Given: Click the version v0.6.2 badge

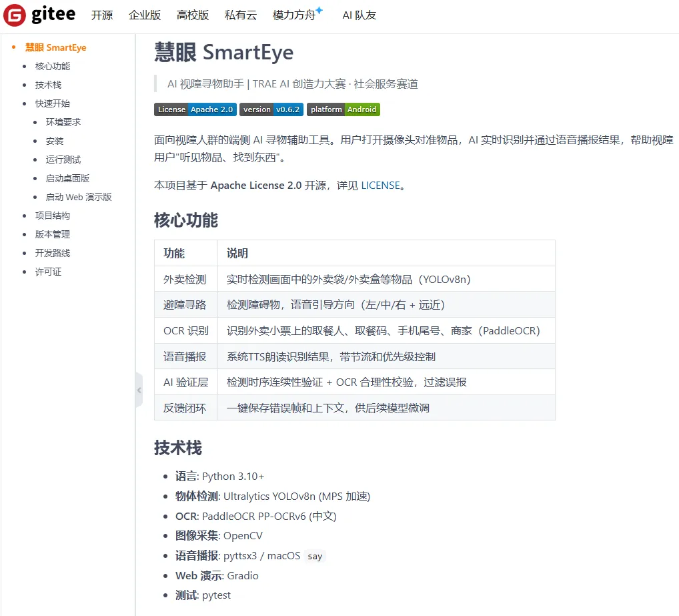Looking at the screenshot, I should tap(271, 109).
